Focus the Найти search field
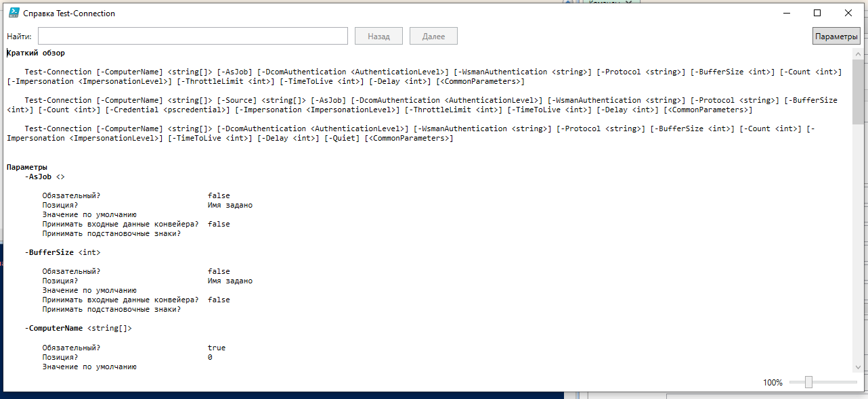 [x=193, y=37]
